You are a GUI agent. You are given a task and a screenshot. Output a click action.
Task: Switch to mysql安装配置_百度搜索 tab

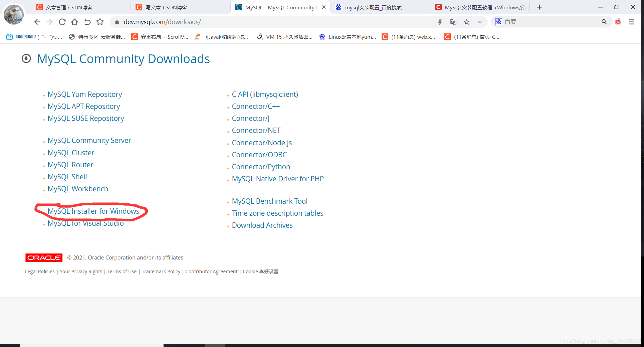point(380,7)
